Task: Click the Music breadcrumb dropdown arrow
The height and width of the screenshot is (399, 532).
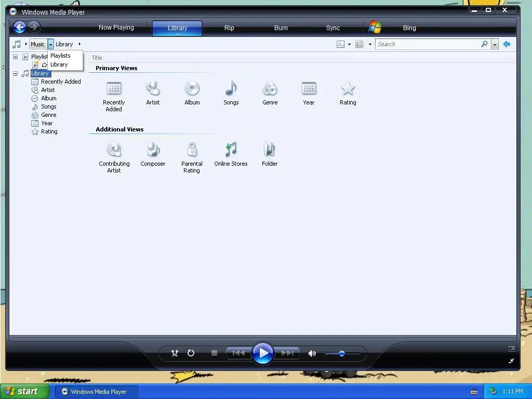Action: [50, 44]
